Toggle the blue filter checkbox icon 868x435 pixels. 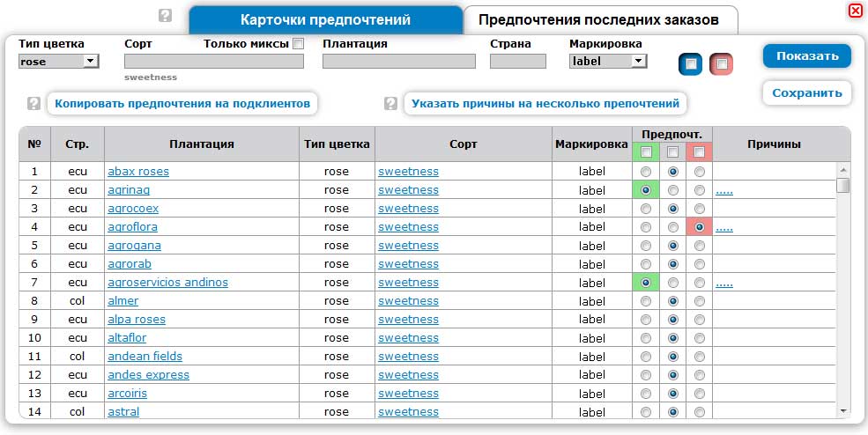[691, 64]
